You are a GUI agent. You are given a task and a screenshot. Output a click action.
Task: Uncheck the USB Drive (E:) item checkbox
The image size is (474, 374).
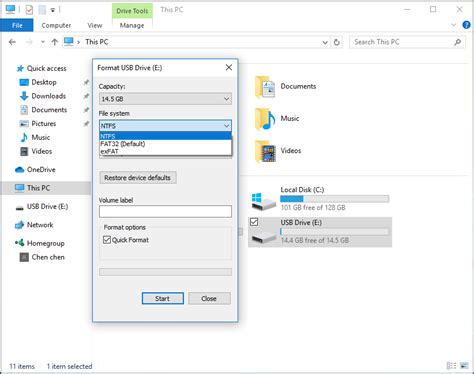(x=254, y=222)
